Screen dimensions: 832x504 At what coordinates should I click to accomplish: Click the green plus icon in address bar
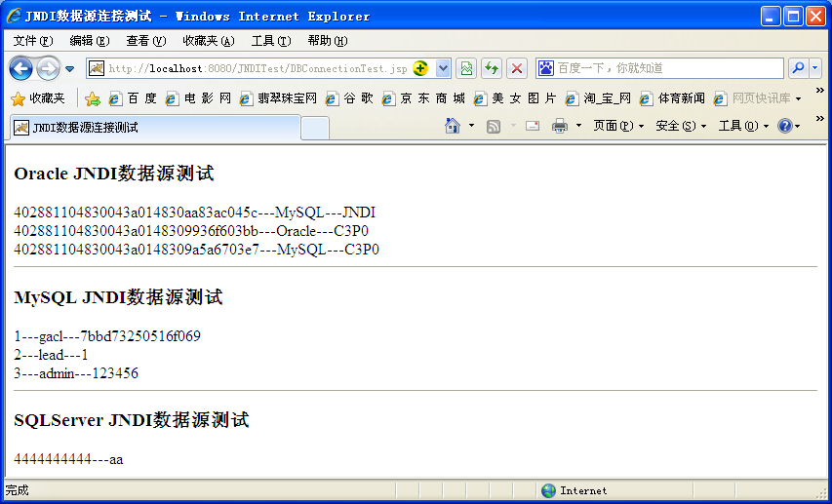coord(420,68)
